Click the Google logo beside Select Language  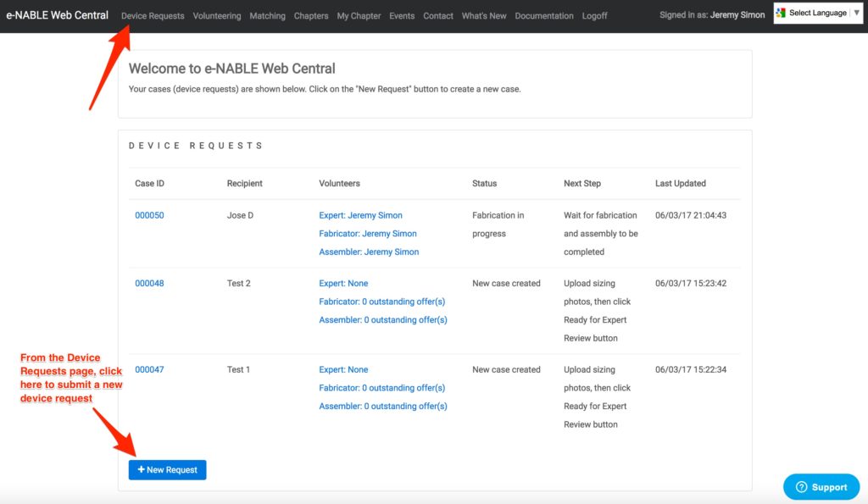point(781,13)
